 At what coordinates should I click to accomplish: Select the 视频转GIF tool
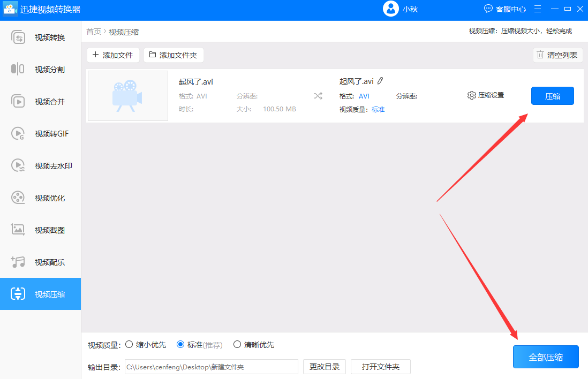pos(40,134)
